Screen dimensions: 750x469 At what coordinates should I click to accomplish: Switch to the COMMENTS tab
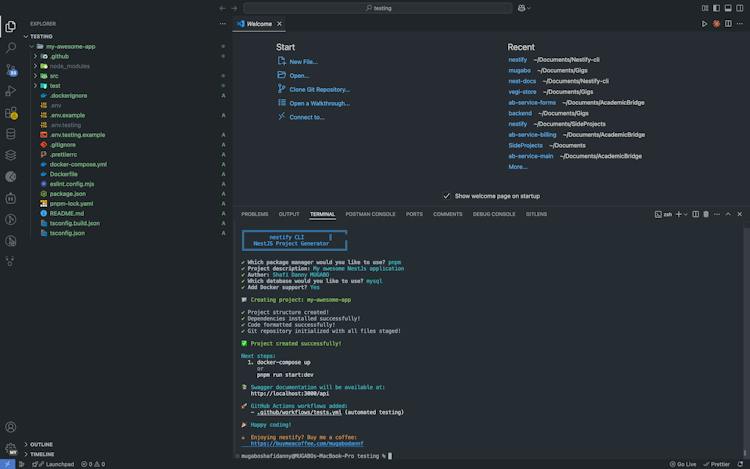pos(448,214)
